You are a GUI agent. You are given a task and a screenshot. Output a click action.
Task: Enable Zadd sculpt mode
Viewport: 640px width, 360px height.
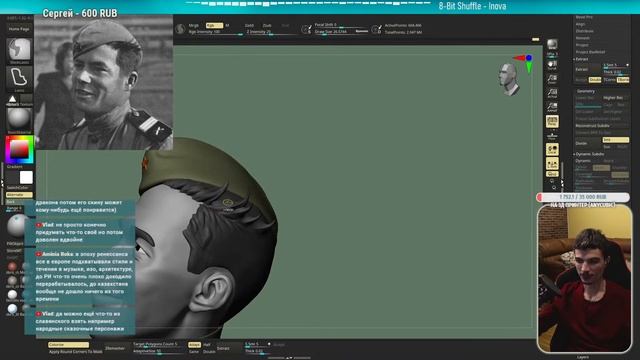(x=249, y=25)
